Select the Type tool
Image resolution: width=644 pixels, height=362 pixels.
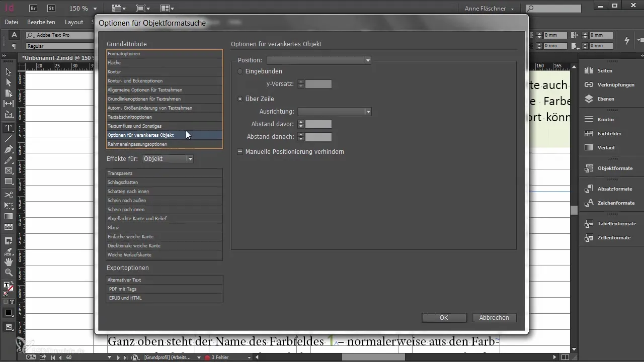[9, 128]
